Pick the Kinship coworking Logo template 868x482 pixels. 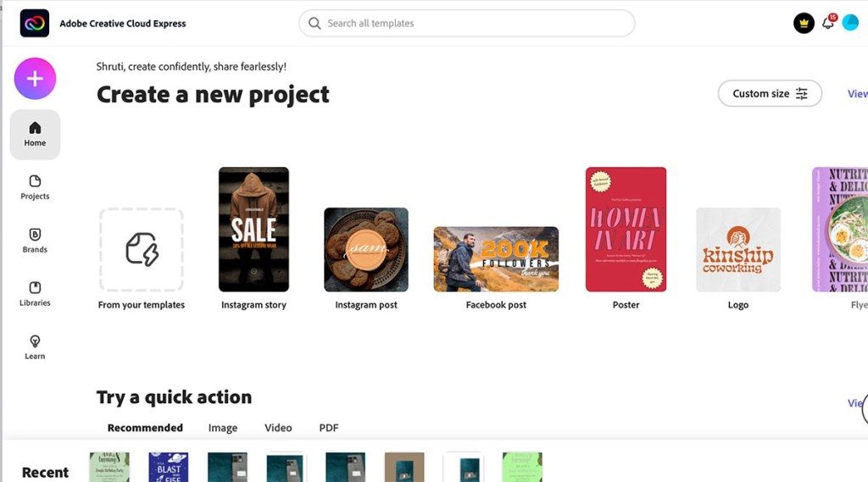pyautogui.click(x=738, y=250)
